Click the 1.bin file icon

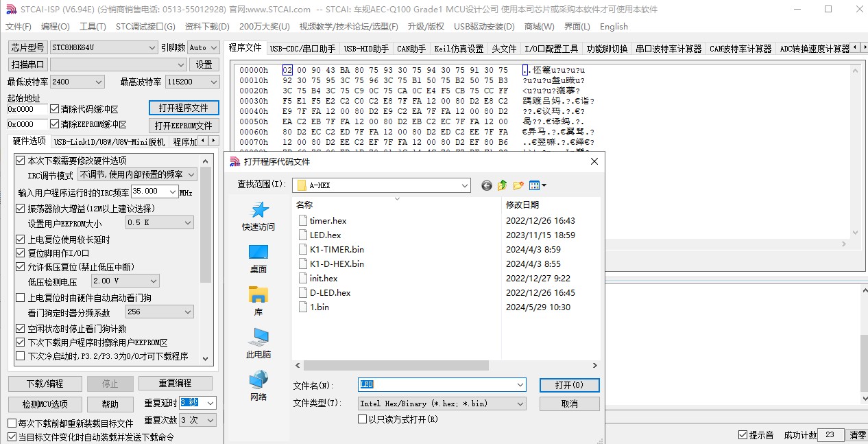(x=304, y=307)
